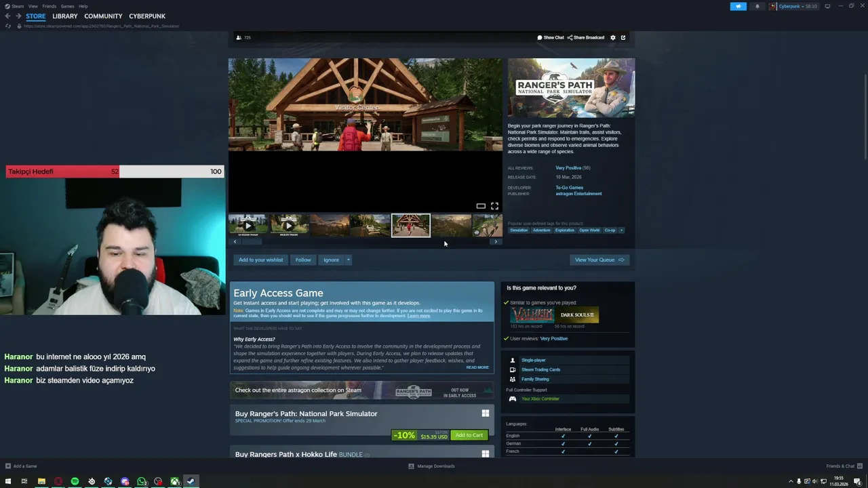
Task: Move thumbnail strip right with arrow
Action: pyautogui.click(x=496, y=242)
